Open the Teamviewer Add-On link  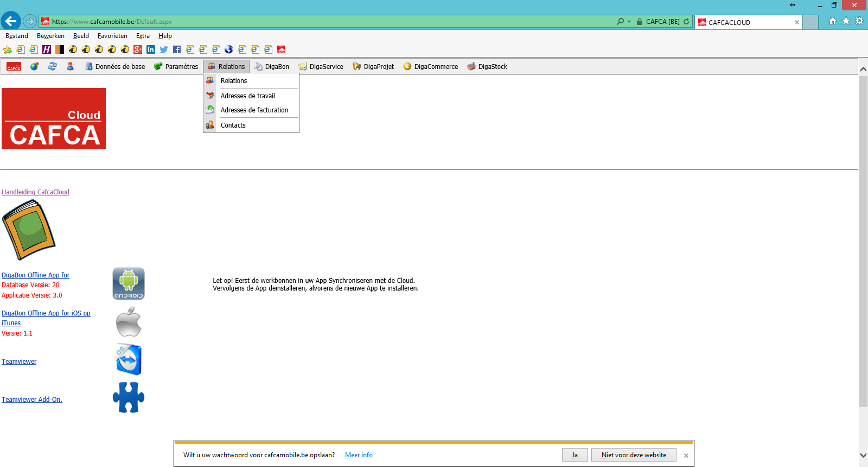pos(32,400)
